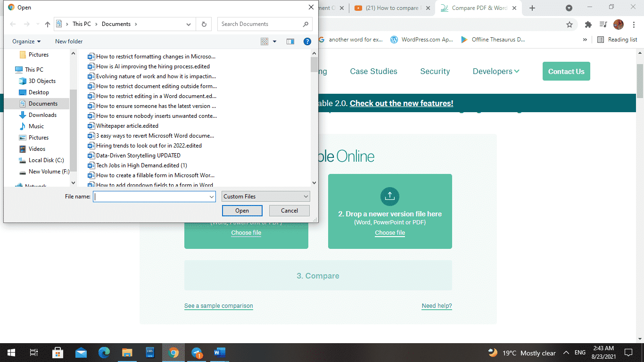Open Microsoft Word from the taskbar

[x=219, y=353]
